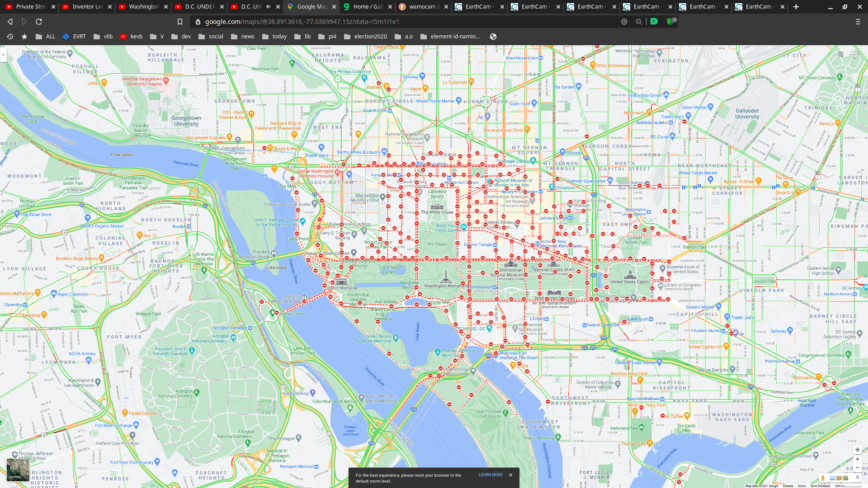The height and width of the screenshot is (488, 868).
Task: Open the news bookmarks folder
Action: click(243, 37)
